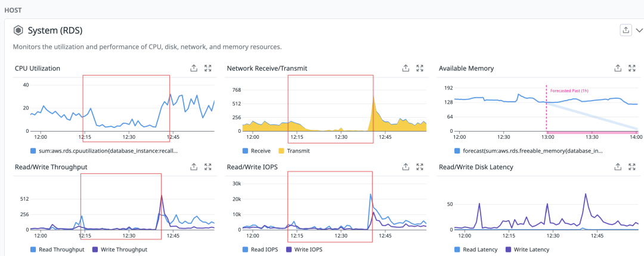Toggle the Transmit legend entry
The width and height of the screenshot is (644, 256).
[294, 151]
